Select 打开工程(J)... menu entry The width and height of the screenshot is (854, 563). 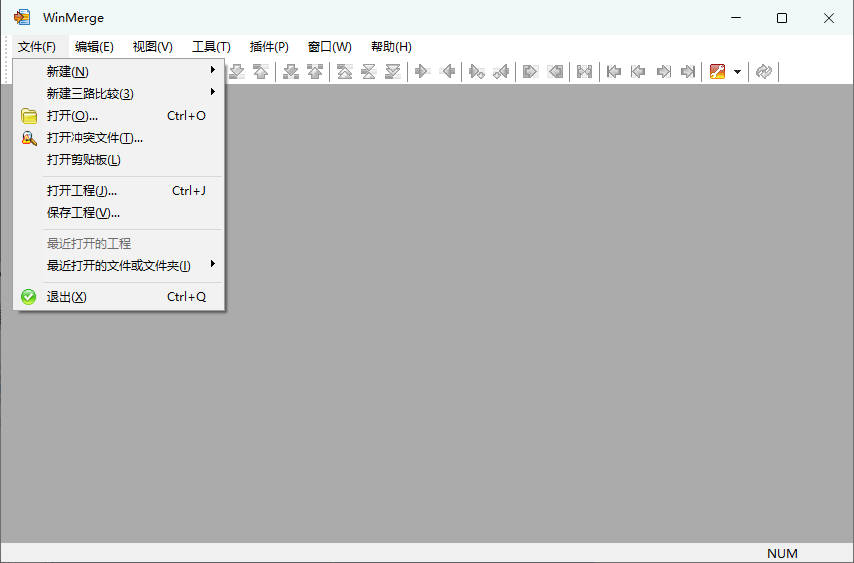coord(119,191)
